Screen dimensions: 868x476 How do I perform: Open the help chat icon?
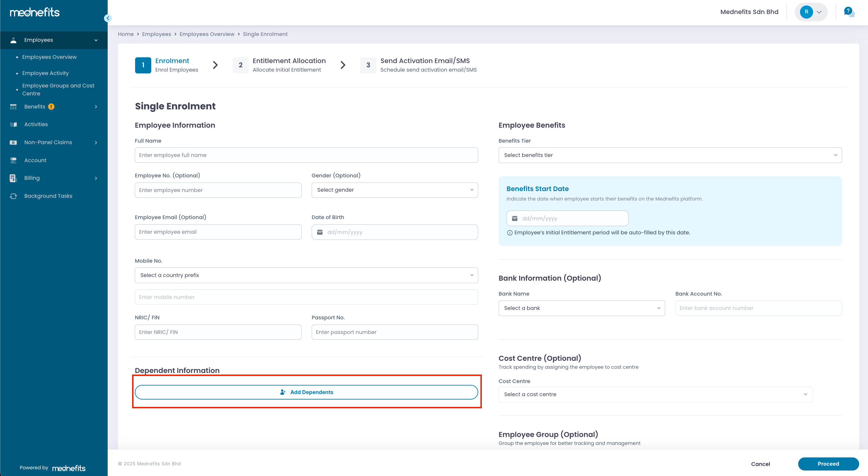(x=848, y=12)
